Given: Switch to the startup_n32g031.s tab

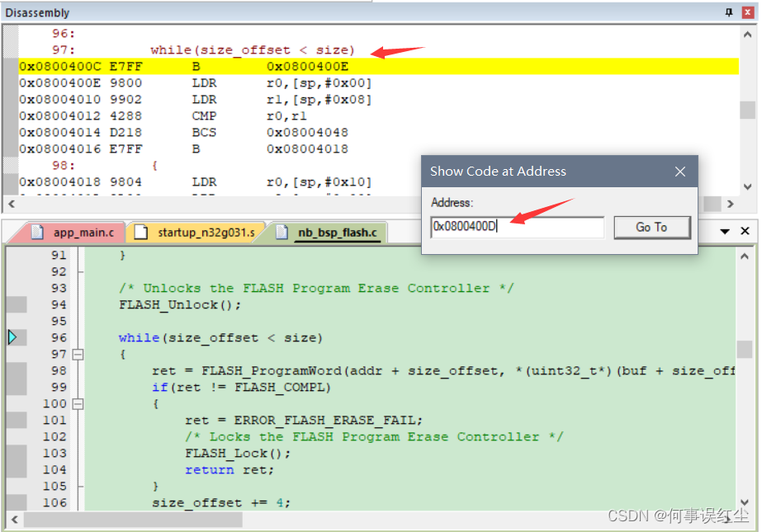Looking at the screenshot, I should point(196,233).
